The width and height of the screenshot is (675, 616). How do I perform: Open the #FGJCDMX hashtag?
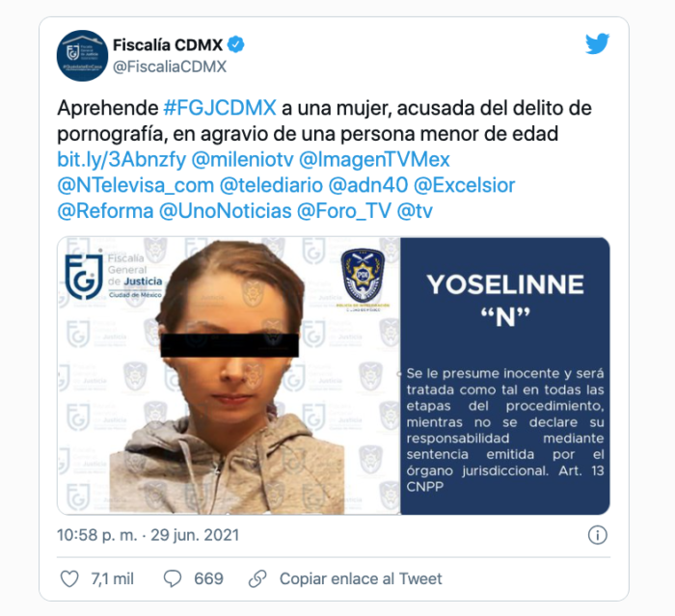tap(220, 108)
